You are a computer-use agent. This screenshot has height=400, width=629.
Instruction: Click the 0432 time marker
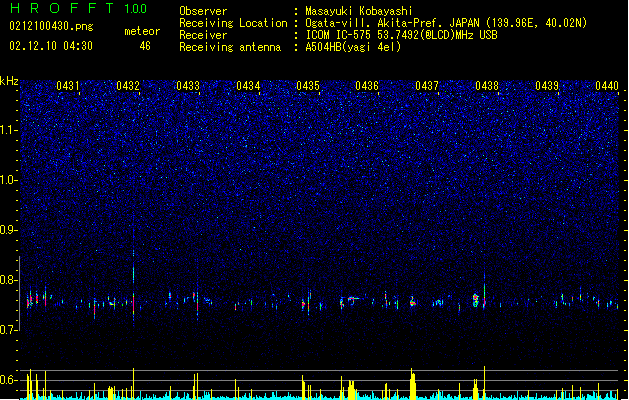click(x=128, y=86)
